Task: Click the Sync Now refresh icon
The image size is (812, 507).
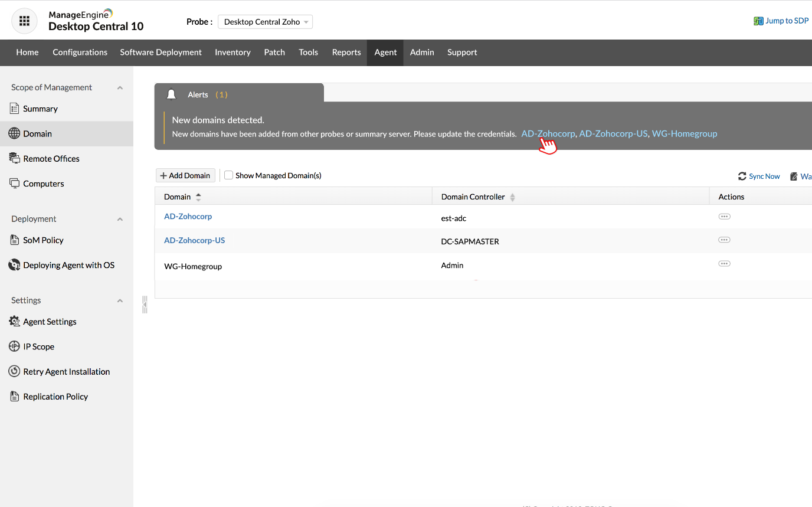Action: pyautogui.click(x=742, y=176)
